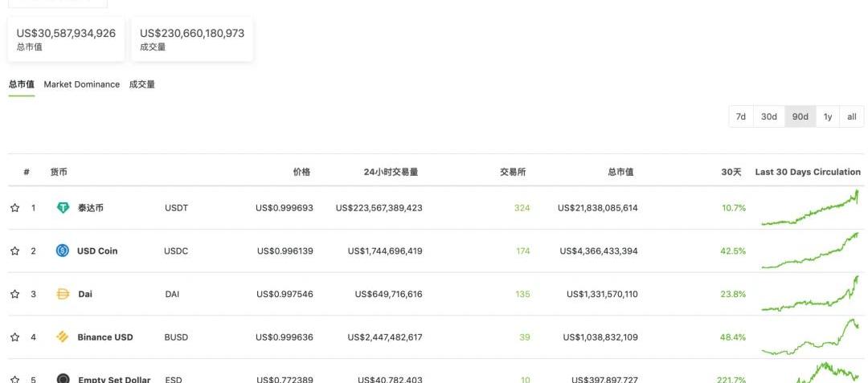868x383 pixels.
Task: Click the USDT ticker symbol
Action: 177,208
